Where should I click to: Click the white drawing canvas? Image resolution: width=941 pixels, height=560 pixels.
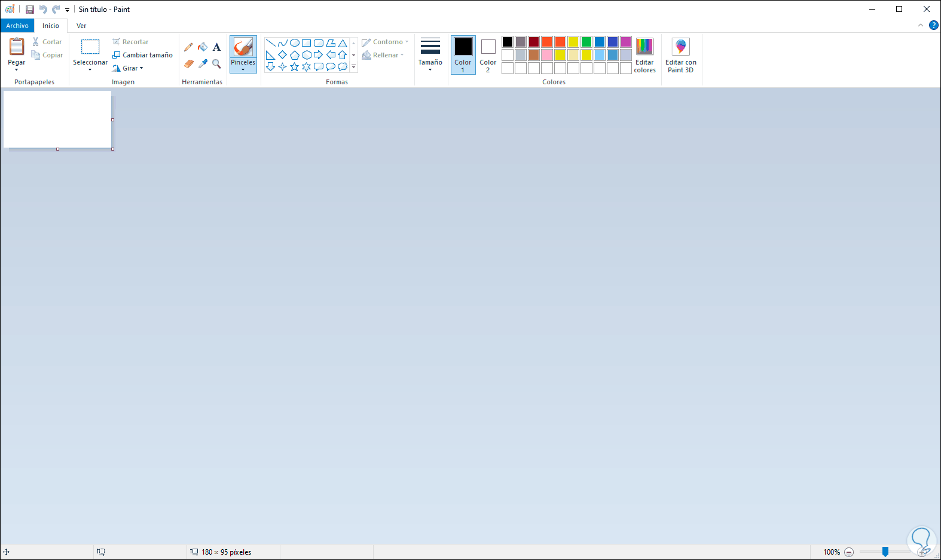[x=57, y=119]
